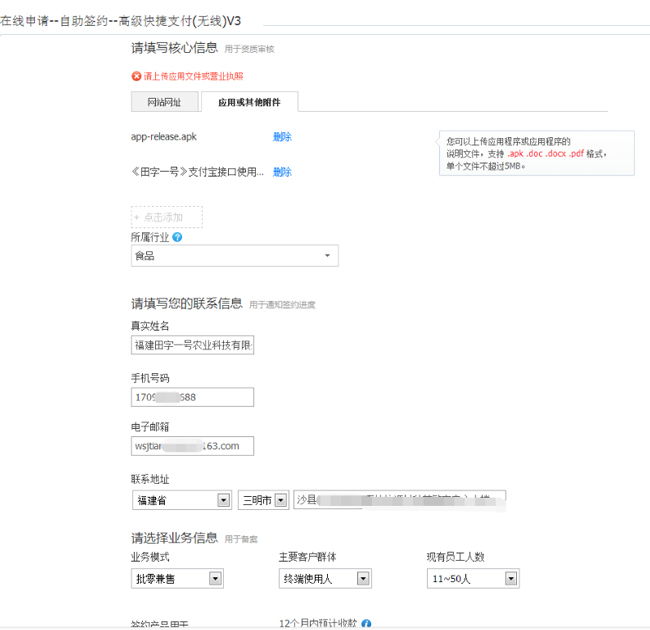Open the 所属行业 dropdown showing 食品

[234, 256]
